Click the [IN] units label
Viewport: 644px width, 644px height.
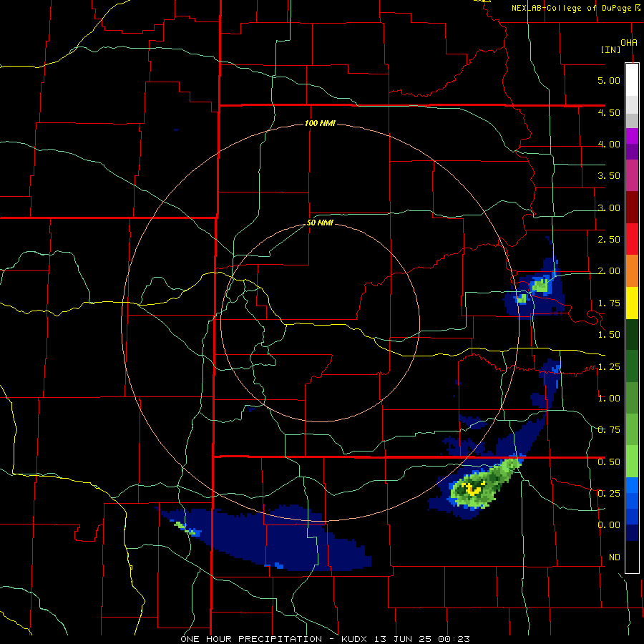tap(610, 49)
